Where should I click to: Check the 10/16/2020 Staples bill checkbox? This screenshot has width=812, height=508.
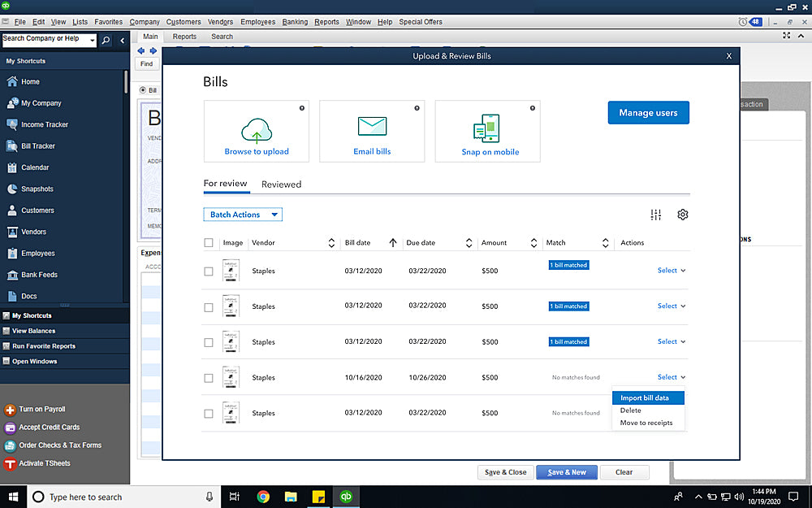(209, 378)
